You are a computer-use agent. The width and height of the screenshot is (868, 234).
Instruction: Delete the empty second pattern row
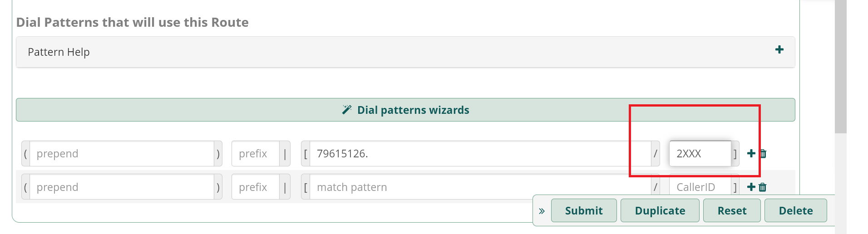click(763, 187)
